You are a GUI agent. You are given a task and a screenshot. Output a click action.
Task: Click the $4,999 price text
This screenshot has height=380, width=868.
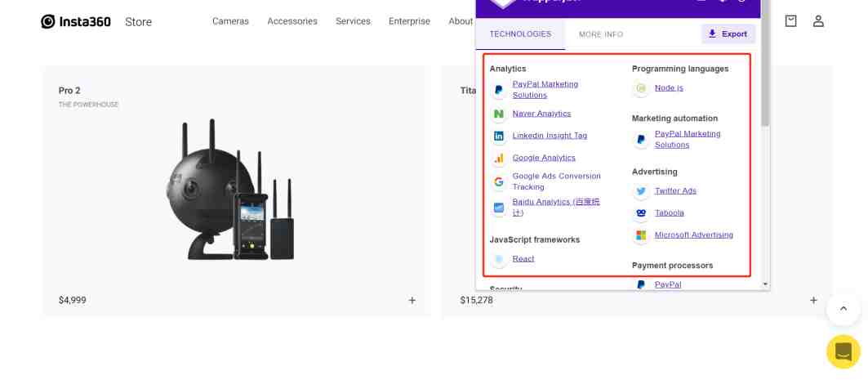click(x=73, y=300)
